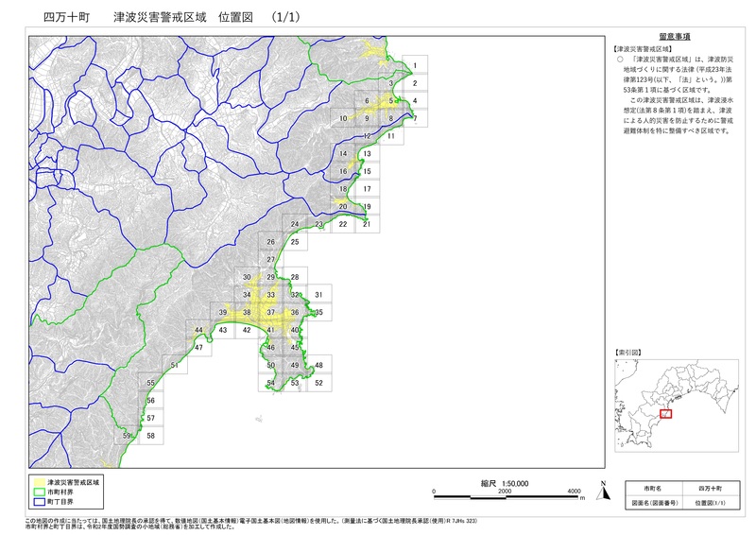Click the 市町名 table header cell
The image size is (756, 535).
click(651, 486)
